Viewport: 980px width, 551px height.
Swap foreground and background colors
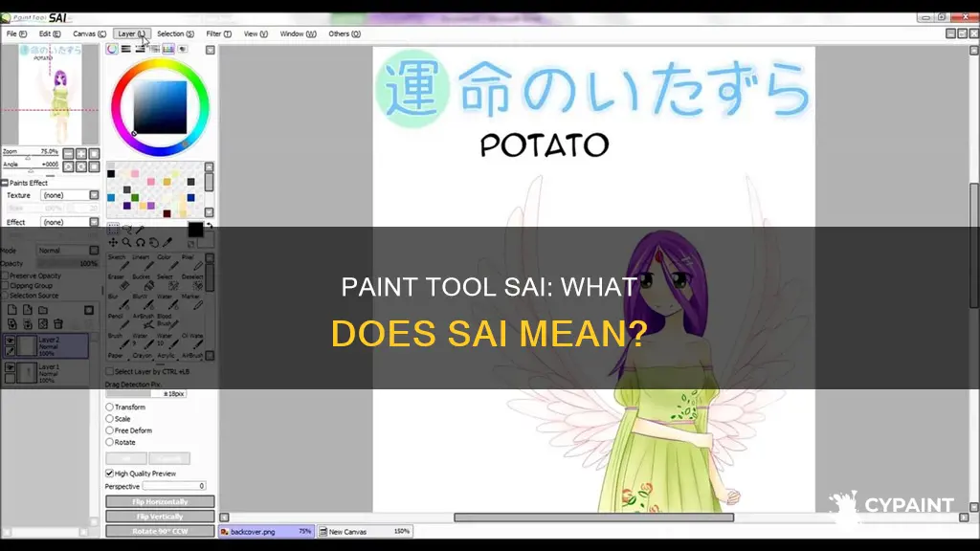(x=210, y=226)
